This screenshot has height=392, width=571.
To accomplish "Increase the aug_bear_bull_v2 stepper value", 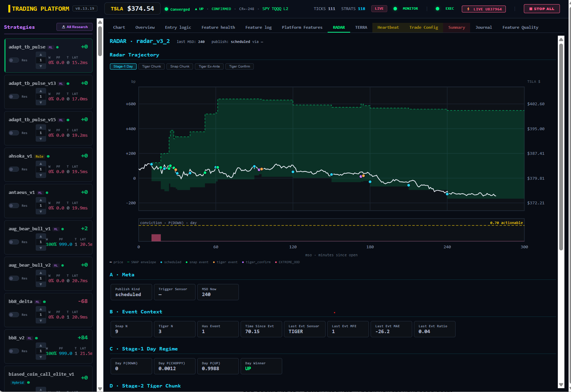I will 41,273.
